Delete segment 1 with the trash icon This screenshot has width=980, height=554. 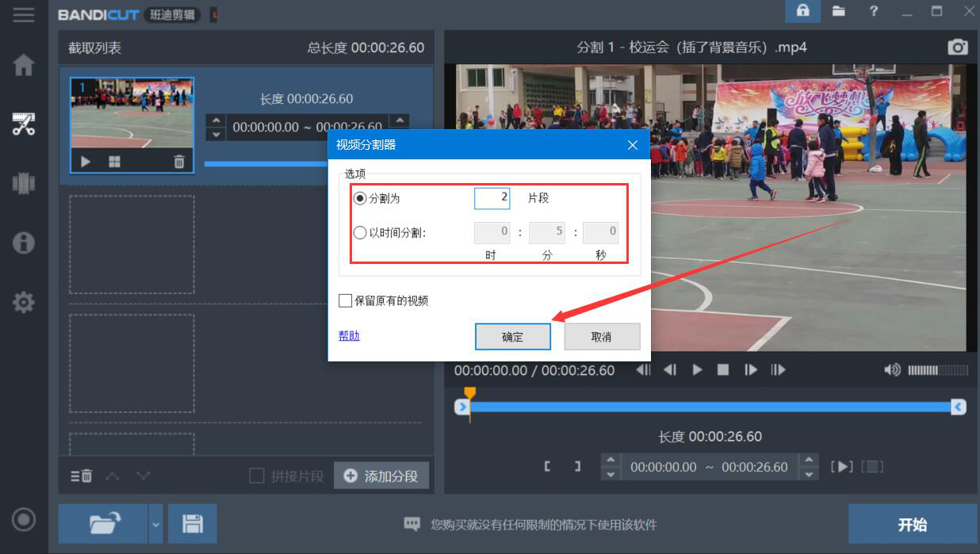[179, 162]
